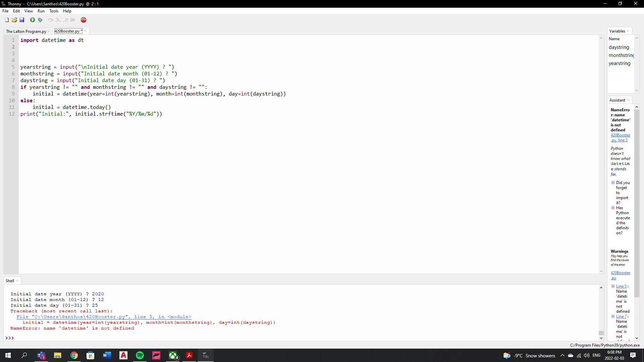This screenshot has width=644, height=362.
Task: Open Microsoft Teams from taskbar
Action: click(41, 355)
